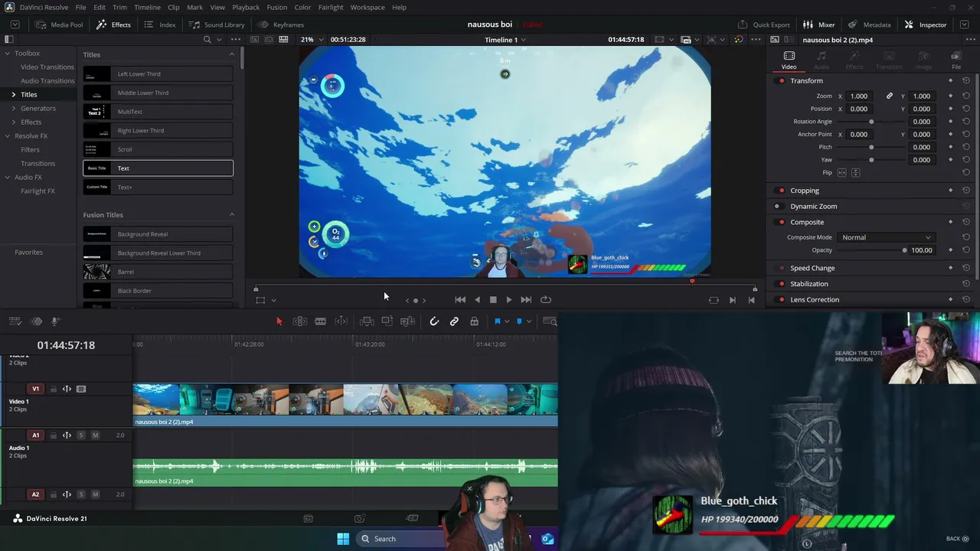Screen dimensions: 980x551
Task: Jump to last frame playback button
Action: 526,300
